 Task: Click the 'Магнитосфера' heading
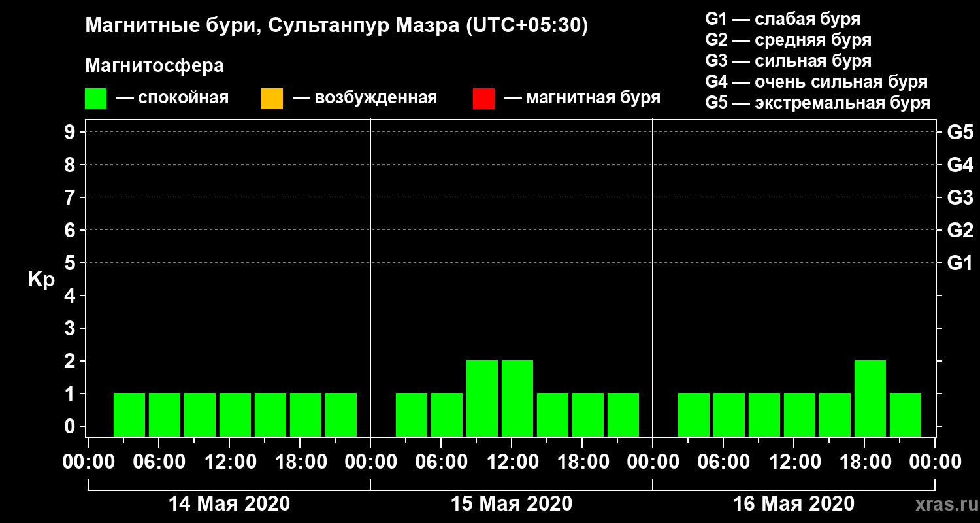pyautogui.click(x=154, y=66)
